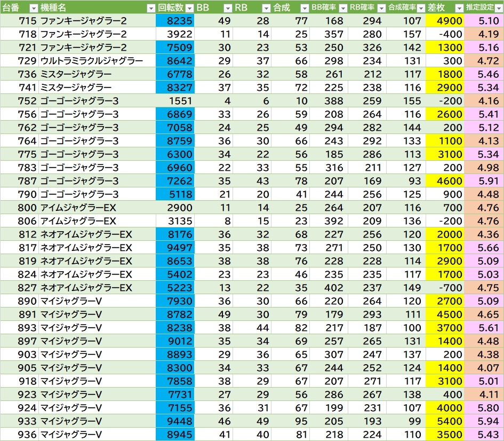Open the RB column filter dropdown

(266, 8)
